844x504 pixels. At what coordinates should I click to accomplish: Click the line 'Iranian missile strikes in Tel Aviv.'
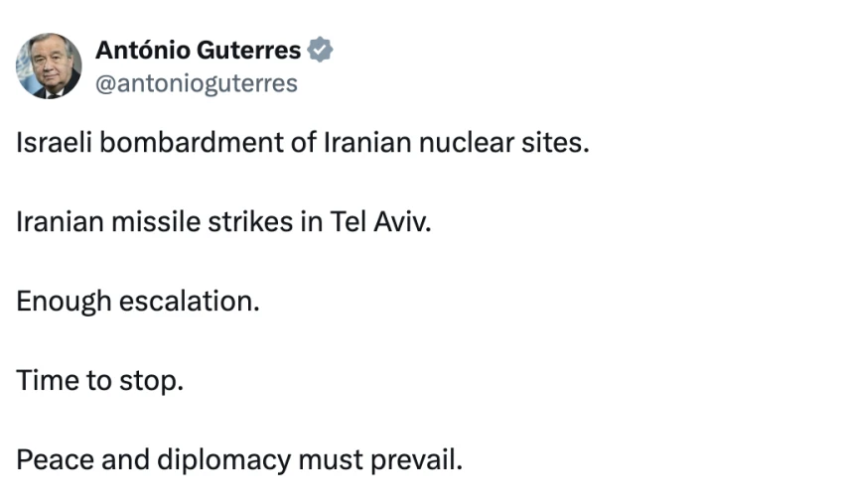click(x=224, y=221)
